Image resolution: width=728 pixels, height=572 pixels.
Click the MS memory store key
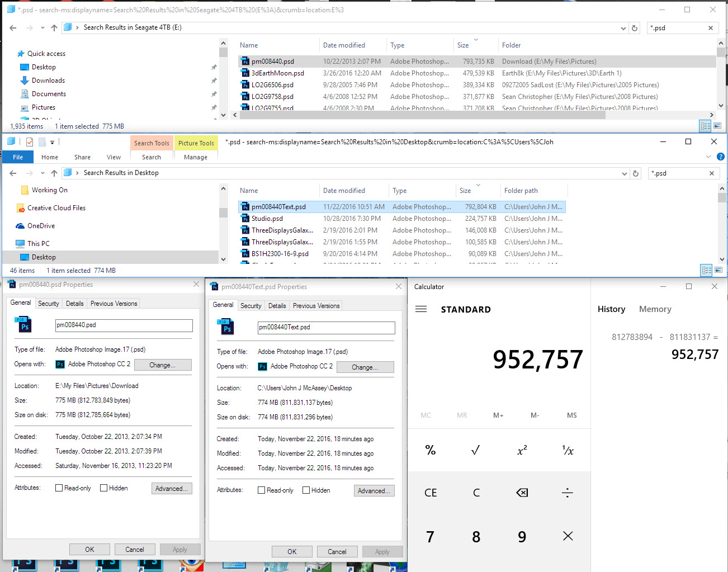[x=571, y=415]
